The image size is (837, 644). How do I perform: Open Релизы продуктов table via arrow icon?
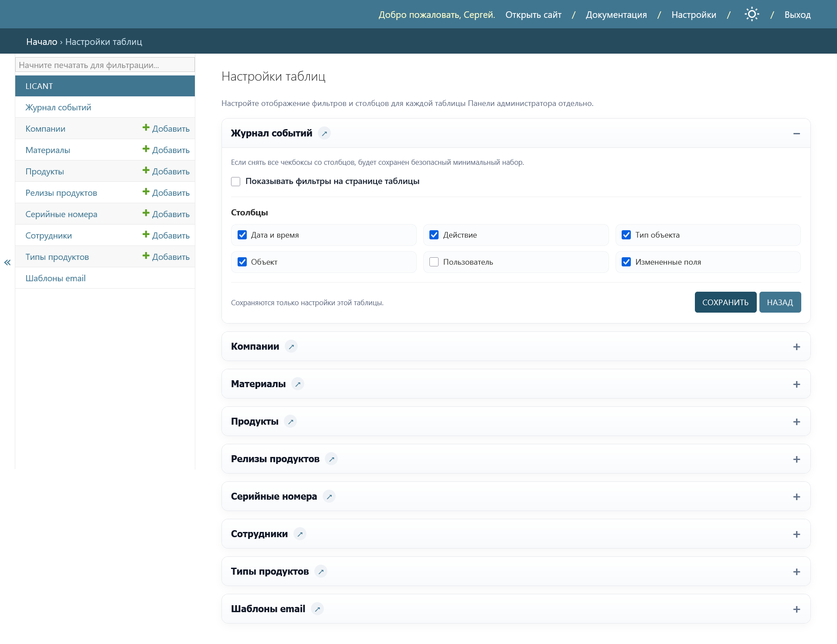[332, 459]
